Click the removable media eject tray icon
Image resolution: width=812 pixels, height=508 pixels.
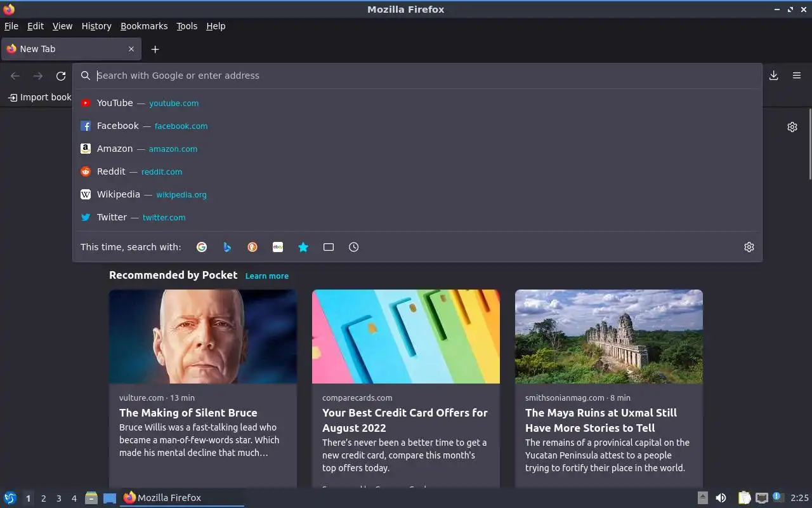(x=702, y=498)
